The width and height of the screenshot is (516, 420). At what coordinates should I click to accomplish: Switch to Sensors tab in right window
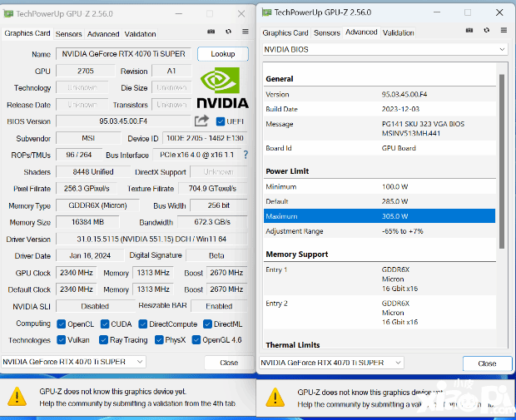327,33
